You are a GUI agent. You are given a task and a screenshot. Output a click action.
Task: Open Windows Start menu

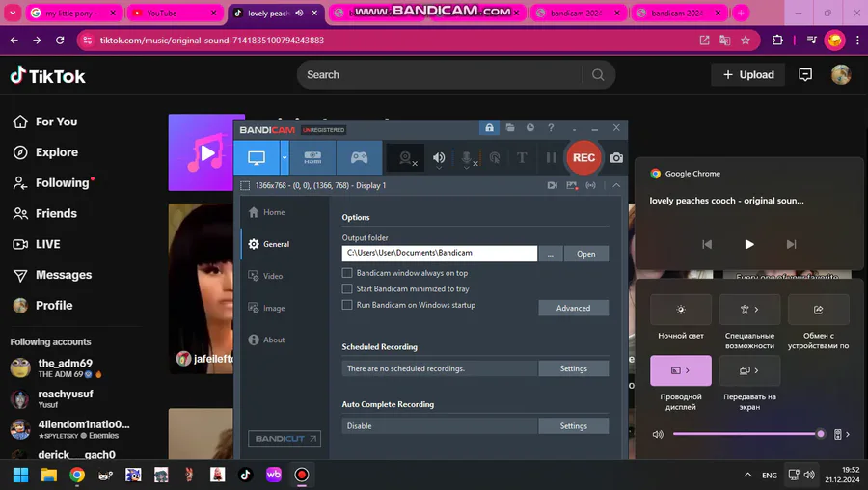[x=20, y=476]
